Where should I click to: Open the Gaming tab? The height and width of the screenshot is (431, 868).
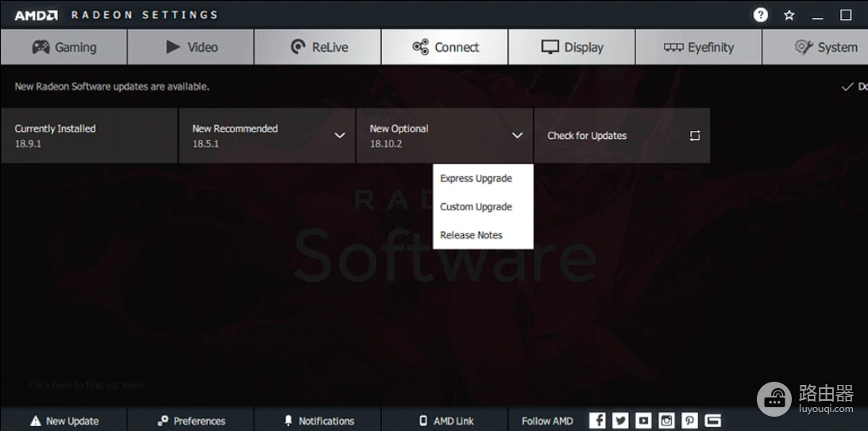pos(64,47)
